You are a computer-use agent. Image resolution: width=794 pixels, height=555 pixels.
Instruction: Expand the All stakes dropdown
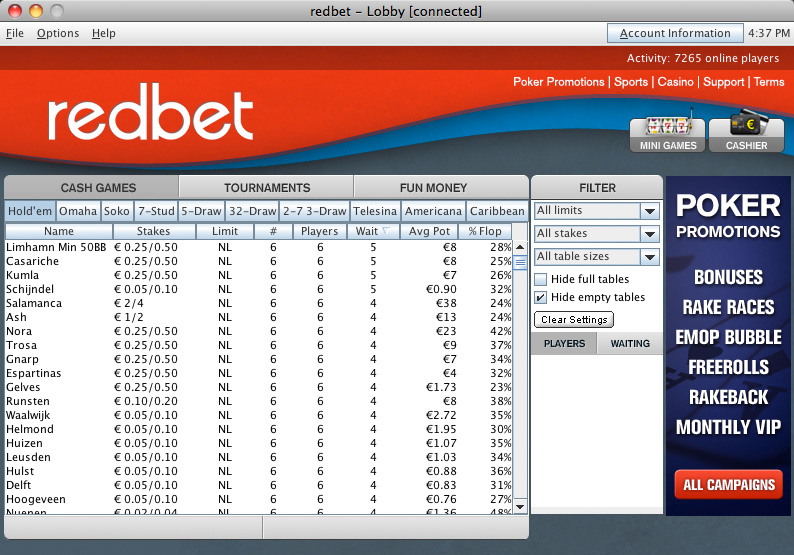pos(650,234)
